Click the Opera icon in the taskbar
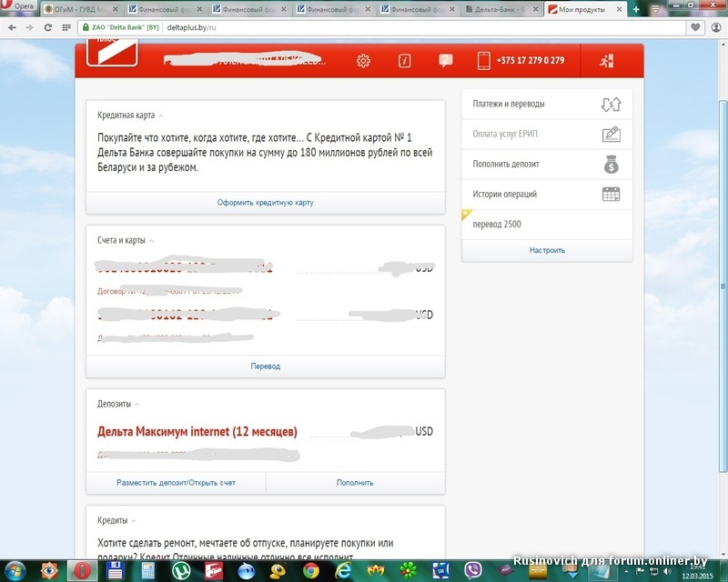The image size is (728, 582). [83, 570]
